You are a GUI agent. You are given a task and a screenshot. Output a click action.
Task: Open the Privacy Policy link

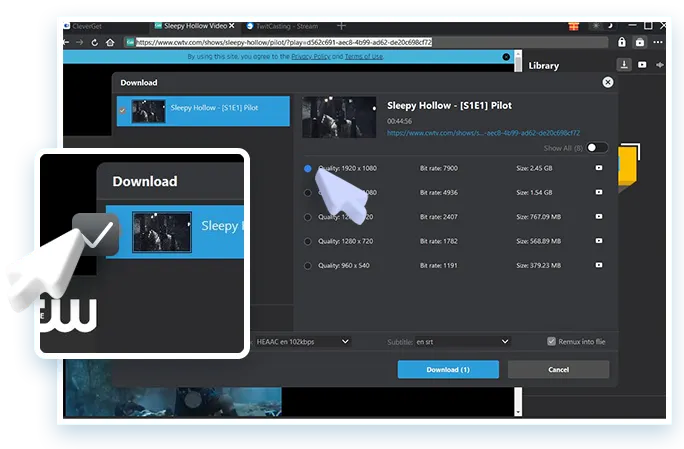coord(311,57)
